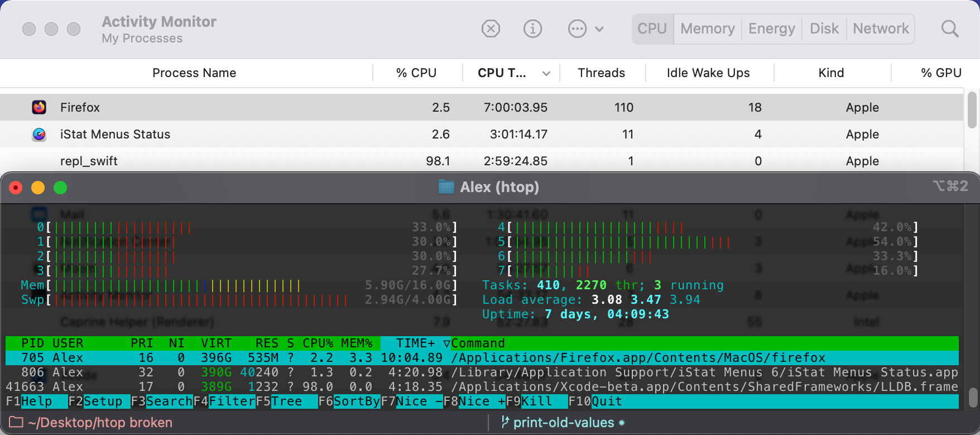Viewport: 980px width, 435px height.
Task: Click the Activity Monitor vertical scrollbar
Action: click(x=972, y=110)
